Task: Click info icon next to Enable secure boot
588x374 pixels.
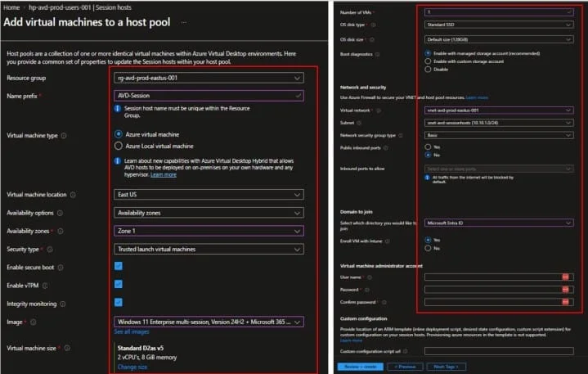Action: coord(61,268)
